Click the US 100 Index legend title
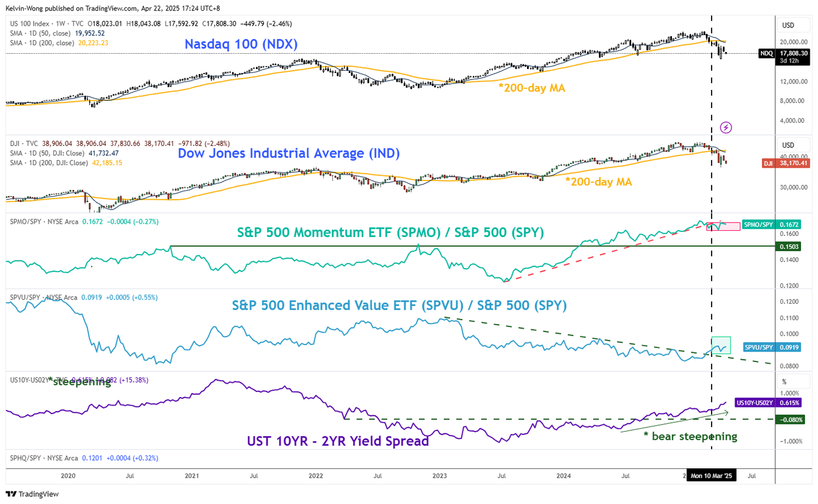818x504 pixels. coord(29,24)
